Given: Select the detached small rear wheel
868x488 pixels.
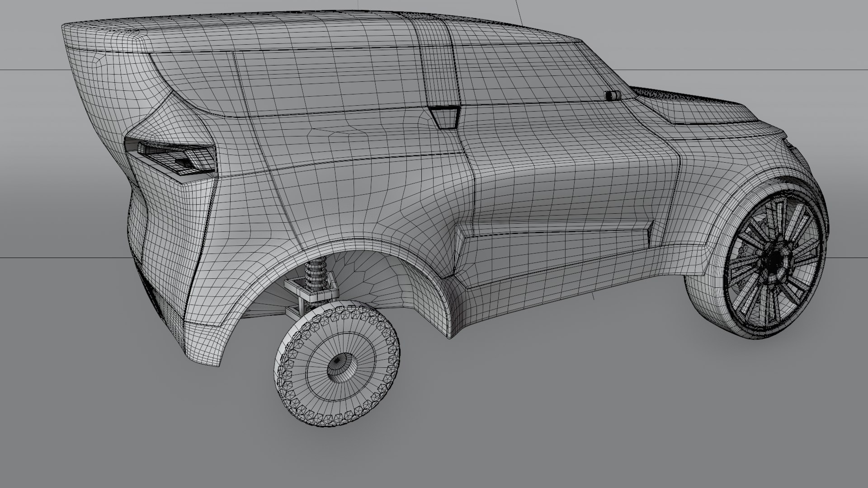Looking at the screenshot, I should (337, 363).
